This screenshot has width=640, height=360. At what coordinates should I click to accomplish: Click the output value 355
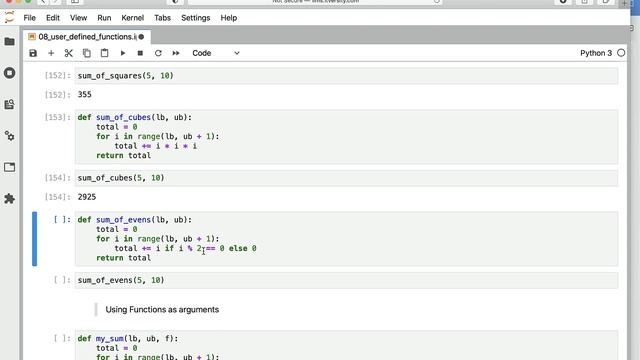[84, 95]
